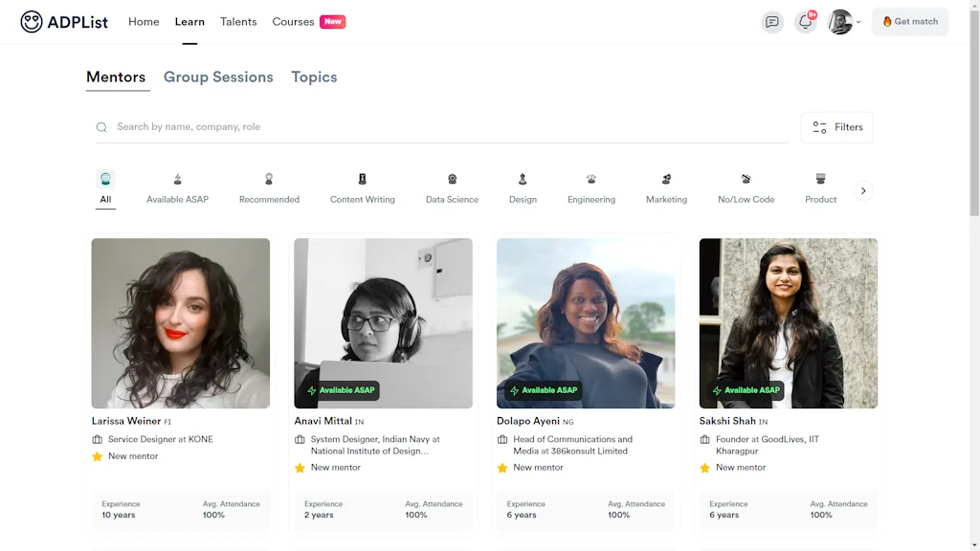Select the Data Science category icon
980x551 pixels.
[x=452, y=179]
